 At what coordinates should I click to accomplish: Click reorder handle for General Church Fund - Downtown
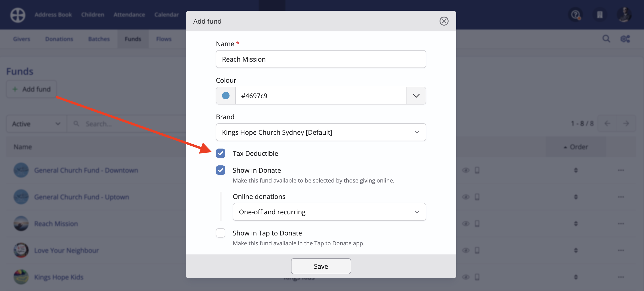click(576, 170)
